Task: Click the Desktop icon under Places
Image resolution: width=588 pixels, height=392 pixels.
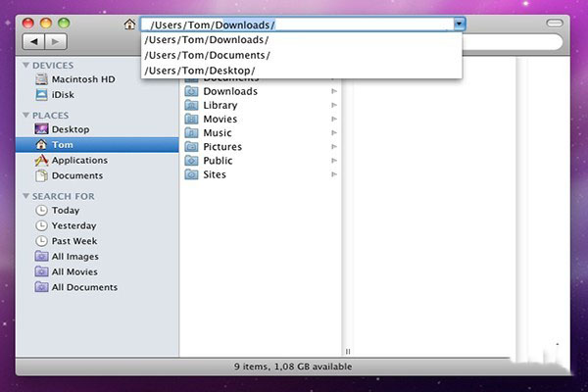Action: click(x=41, y=129)
